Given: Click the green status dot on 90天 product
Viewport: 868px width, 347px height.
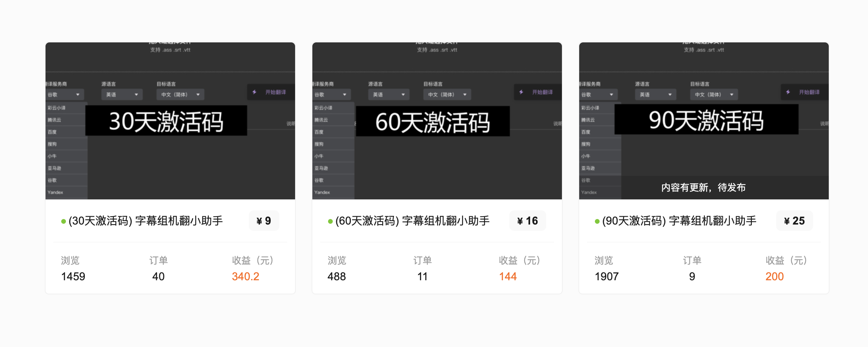Looking at the screenshot, I should (x=597, y=221).
